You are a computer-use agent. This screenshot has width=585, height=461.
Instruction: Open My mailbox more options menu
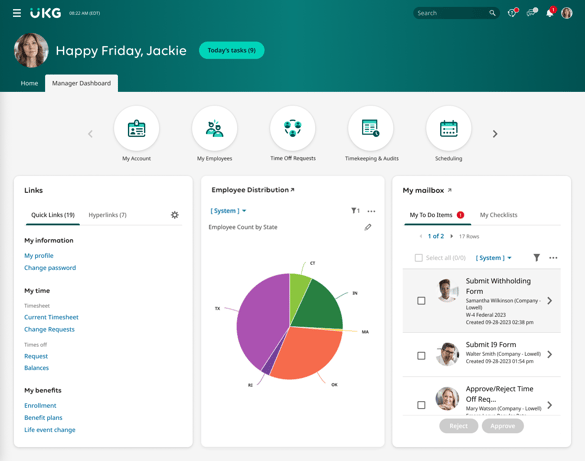point(553,258)
